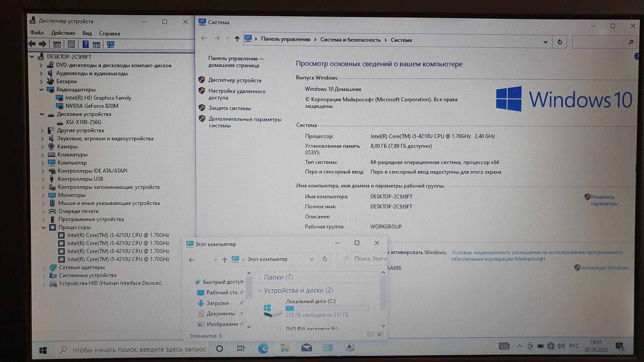The height and width of the screenshot is (362, 644).
Task: Click the scan for hardware changes toolbar icon
Action: (x=110, y=45)
